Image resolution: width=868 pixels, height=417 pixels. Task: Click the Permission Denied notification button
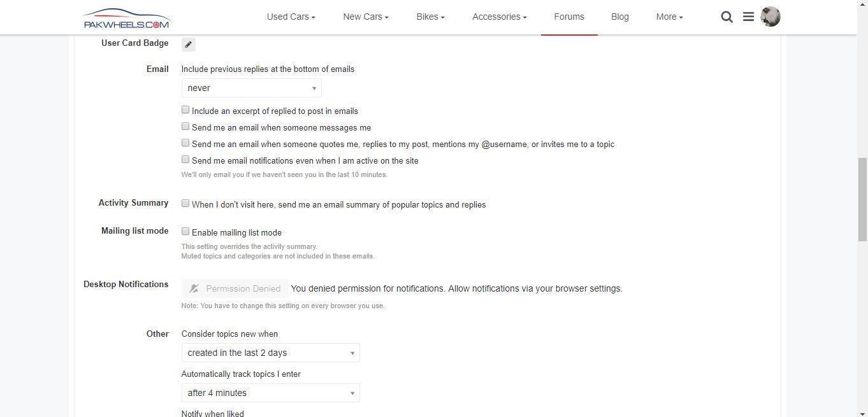coord(235,288)
